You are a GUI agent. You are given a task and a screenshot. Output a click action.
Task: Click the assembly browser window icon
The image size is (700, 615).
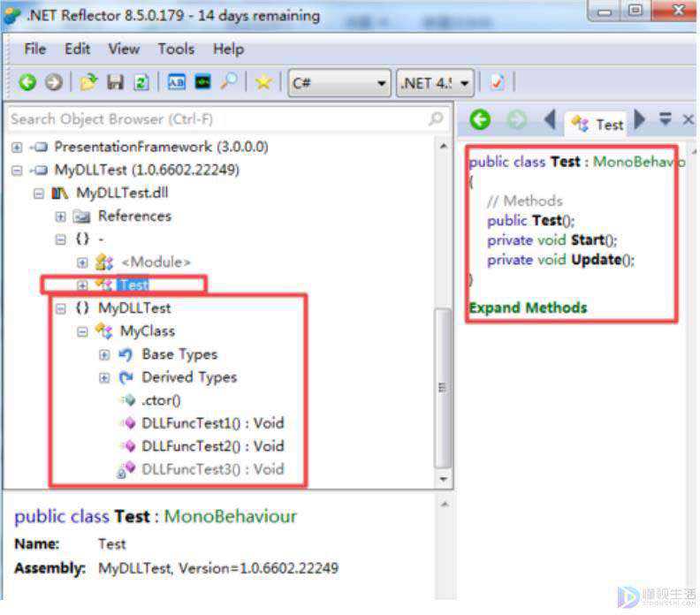pyautogui.click(x=177, y=82)
